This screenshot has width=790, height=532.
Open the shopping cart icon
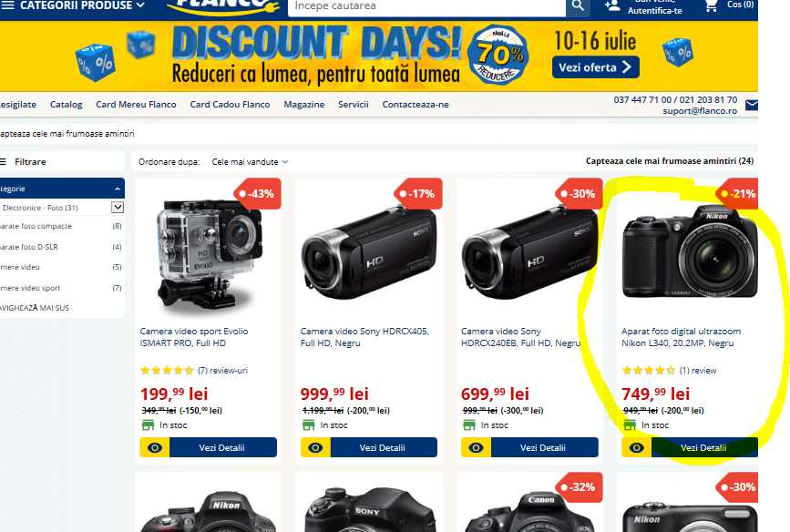point(711,6)
